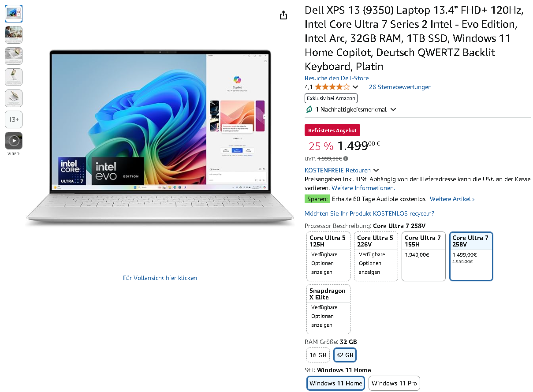533x392 pixels.
Task: Click the Befristetes Angebot badge
Action: (332, 130)
